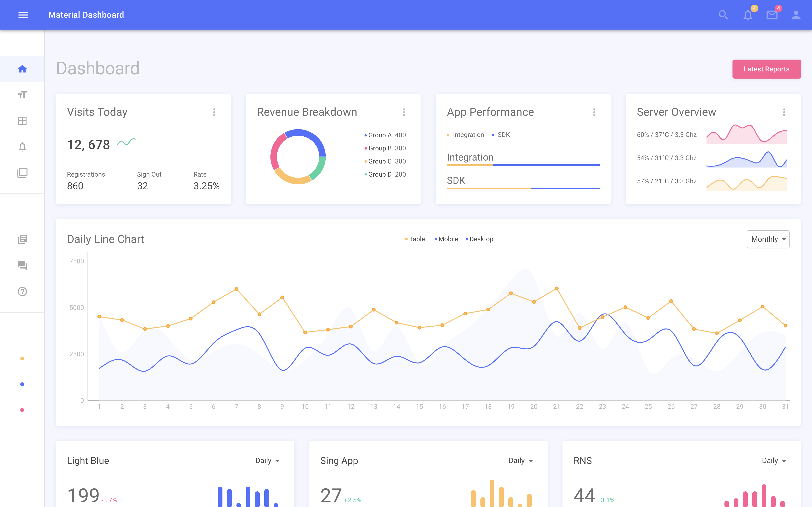
Task: Click user profile icon in top bar
Action: pyautogui.click(x=796, y=15)
